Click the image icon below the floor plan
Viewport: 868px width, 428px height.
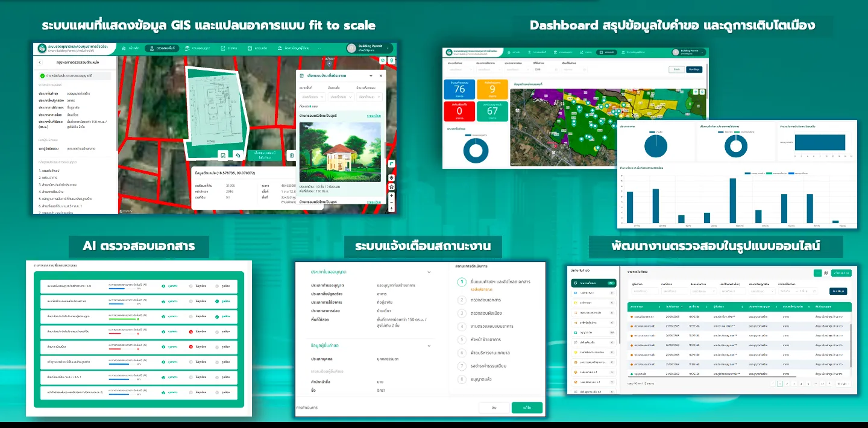[222, 156]
